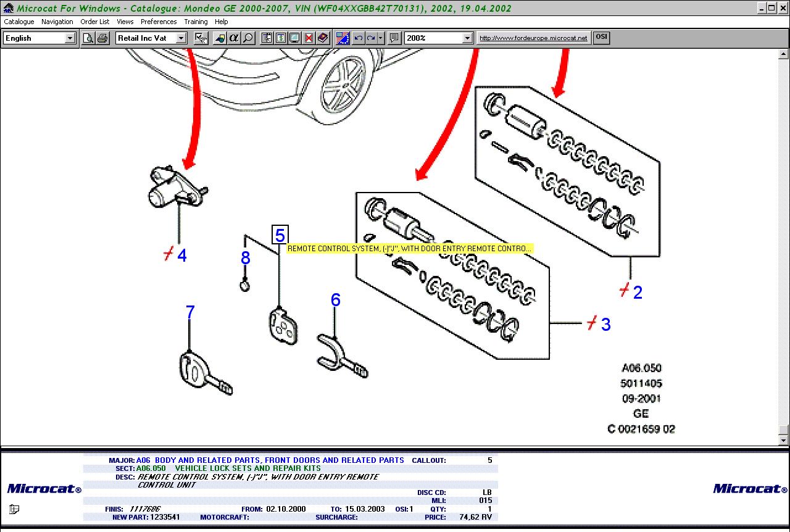790x532 pixels.
Task: Click the NEW PART number 1233541
Action: click(x=165, y=517)
